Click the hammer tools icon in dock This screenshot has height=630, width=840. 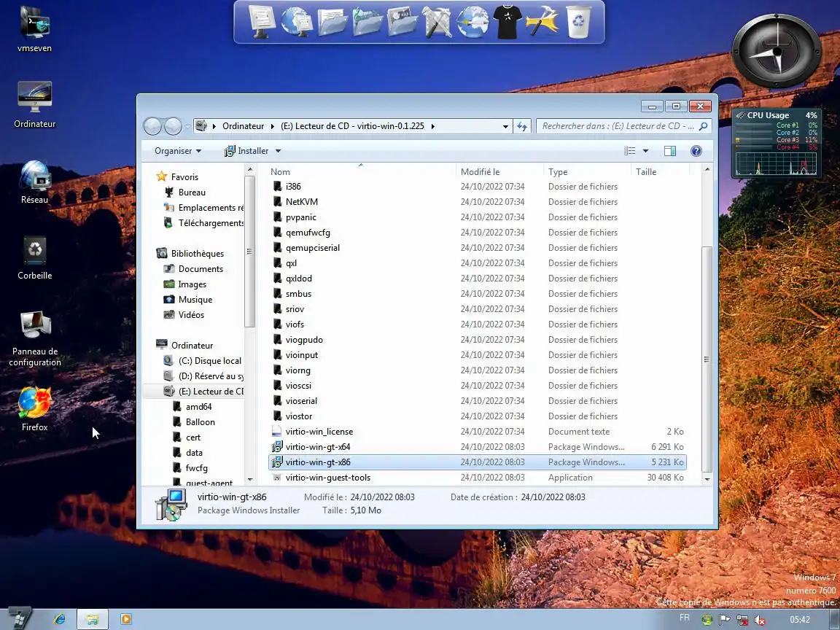tap(542, 22)
